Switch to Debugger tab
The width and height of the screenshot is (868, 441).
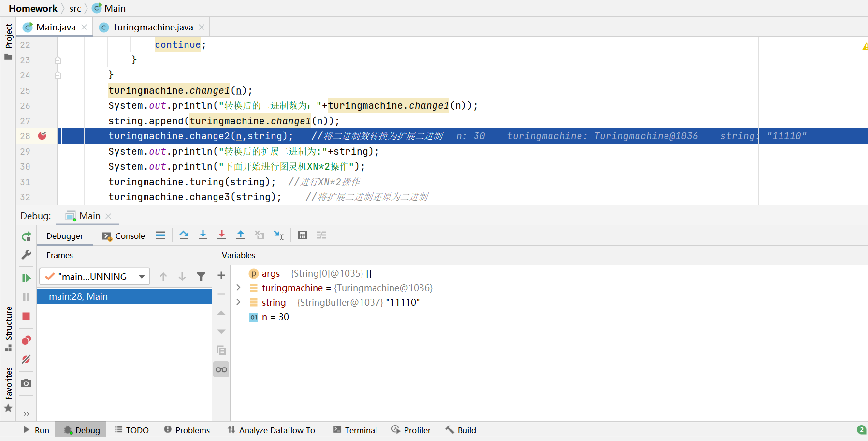click(x=65, y=236)
